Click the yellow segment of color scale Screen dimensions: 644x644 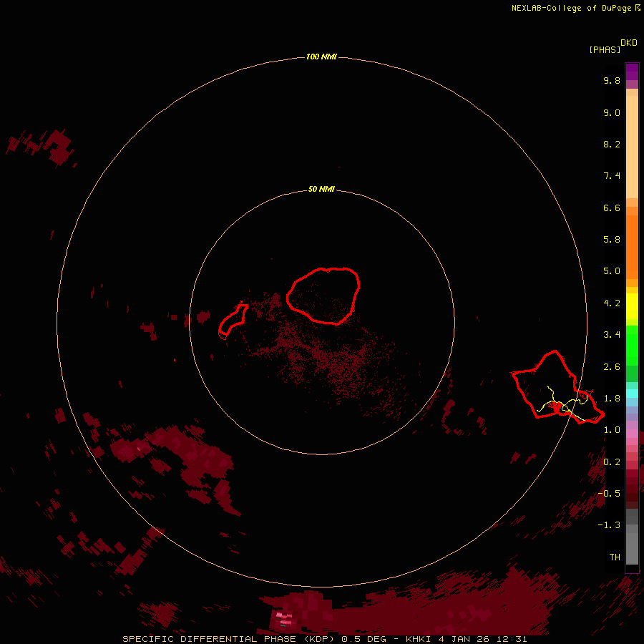coord(632,306)
